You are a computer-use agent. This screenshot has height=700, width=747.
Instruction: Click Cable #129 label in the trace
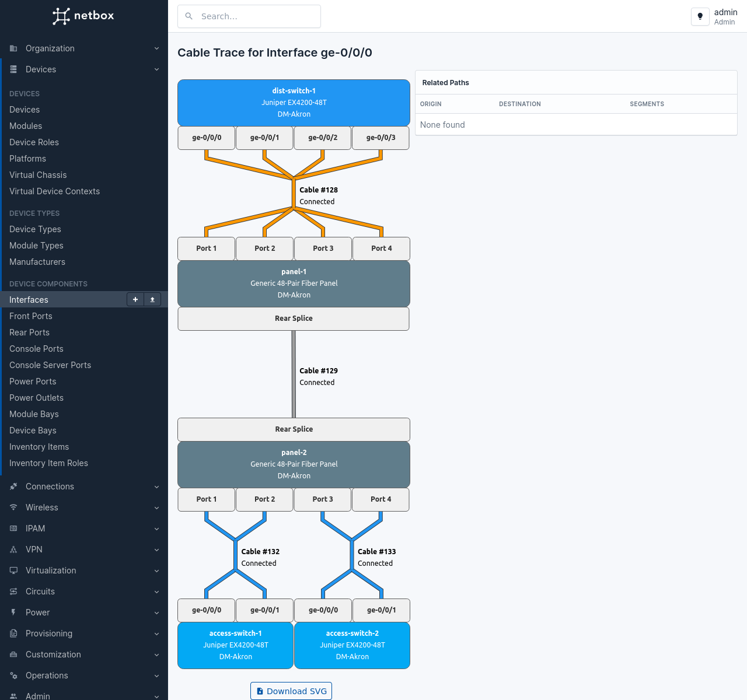(x=318, y=371)
